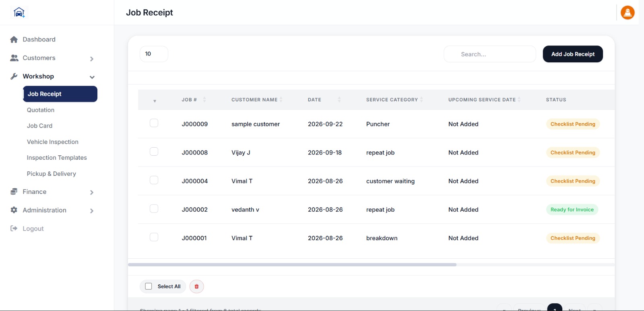Viewport: 644px width, 311px height.
Task: Click Checklist Pending badge for J000004
Action: tap(573, 181)
